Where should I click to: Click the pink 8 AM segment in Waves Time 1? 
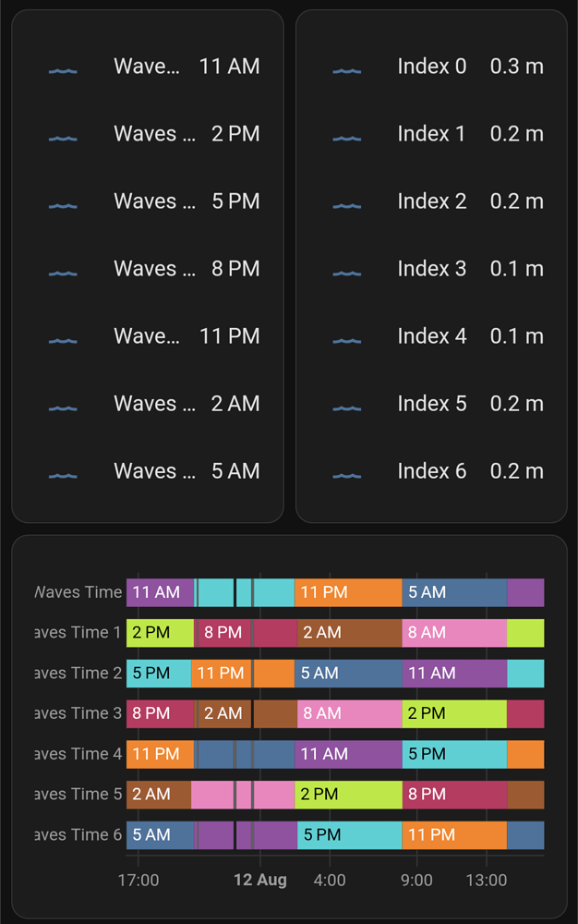coord(454,633)
